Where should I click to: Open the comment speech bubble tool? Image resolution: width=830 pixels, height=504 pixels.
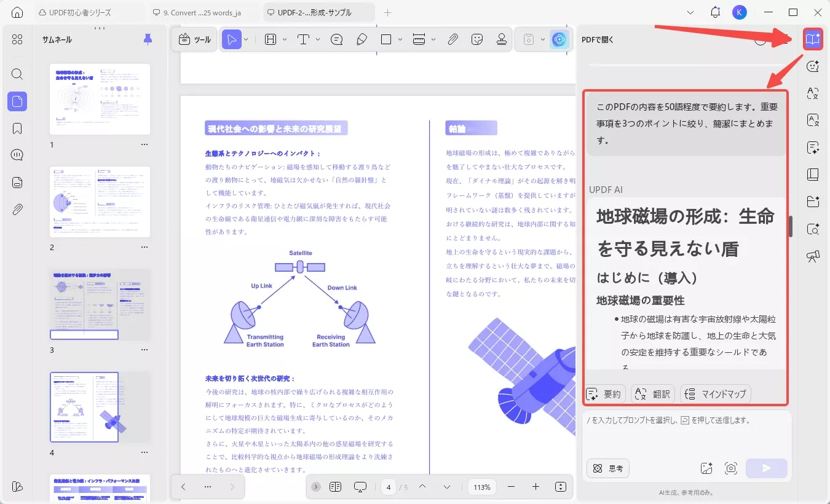click(x=336, y=39)
